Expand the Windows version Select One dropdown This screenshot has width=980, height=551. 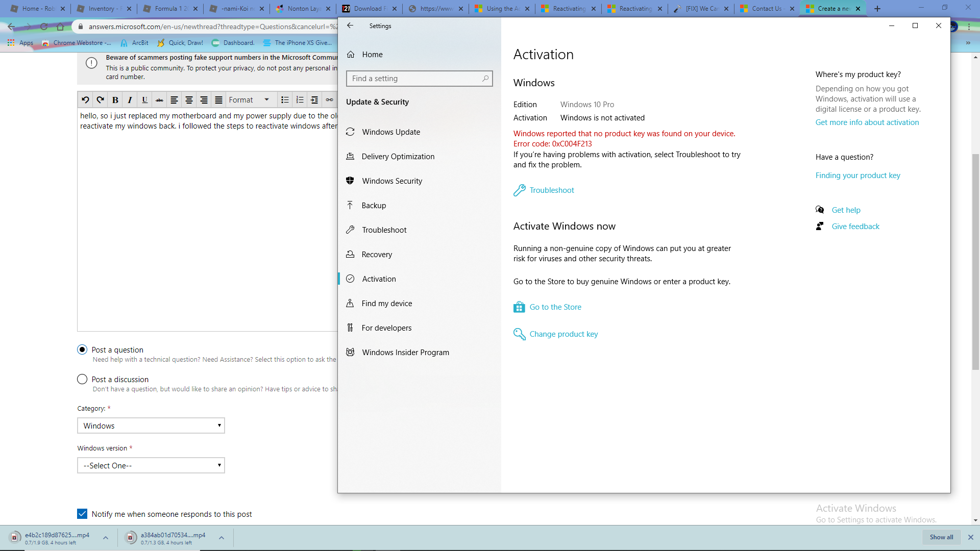coord(151,465)
